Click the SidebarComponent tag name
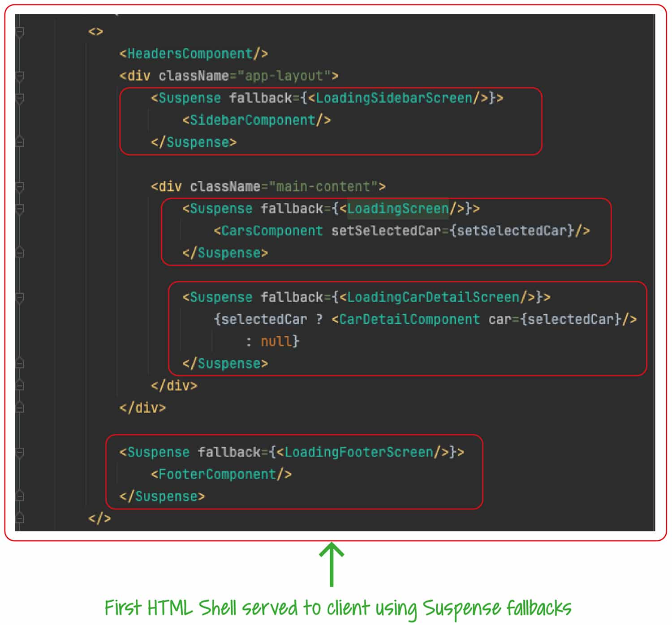Image resolution: width=672 pixels, height=625 pixels. tap(253, 120)
